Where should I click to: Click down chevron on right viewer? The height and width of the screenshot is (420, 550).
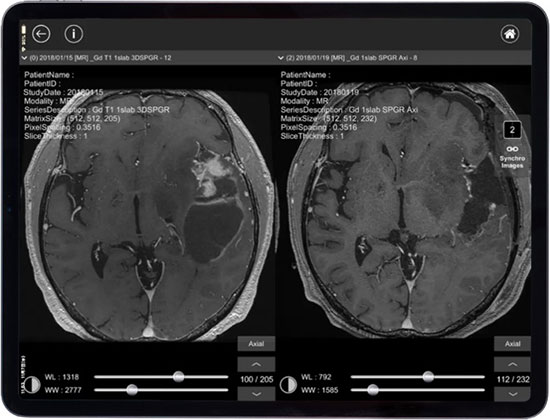[512, 394]
